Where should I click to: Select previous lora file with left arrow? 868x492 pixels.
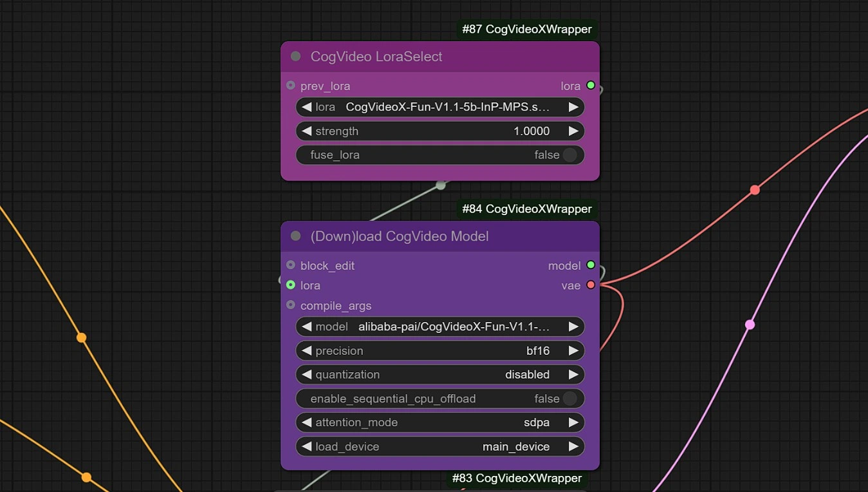point(306,107)
